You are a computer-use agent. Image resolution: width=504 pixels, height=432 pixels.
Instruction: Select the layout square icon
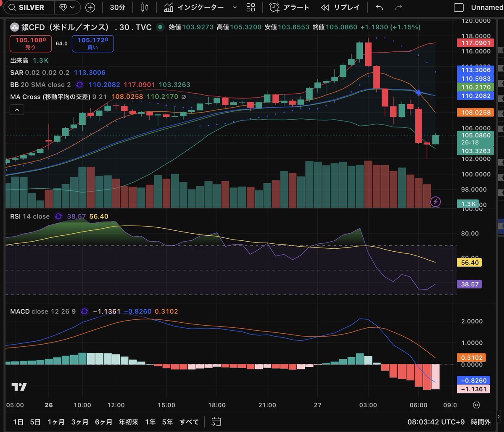point(458,8)
